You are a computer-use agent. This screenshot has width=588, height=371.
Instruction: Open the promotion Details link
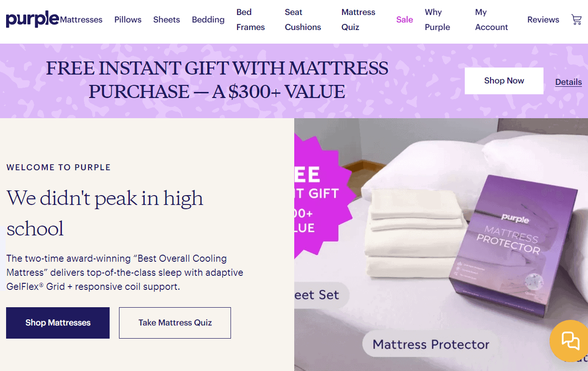(568, 82)
